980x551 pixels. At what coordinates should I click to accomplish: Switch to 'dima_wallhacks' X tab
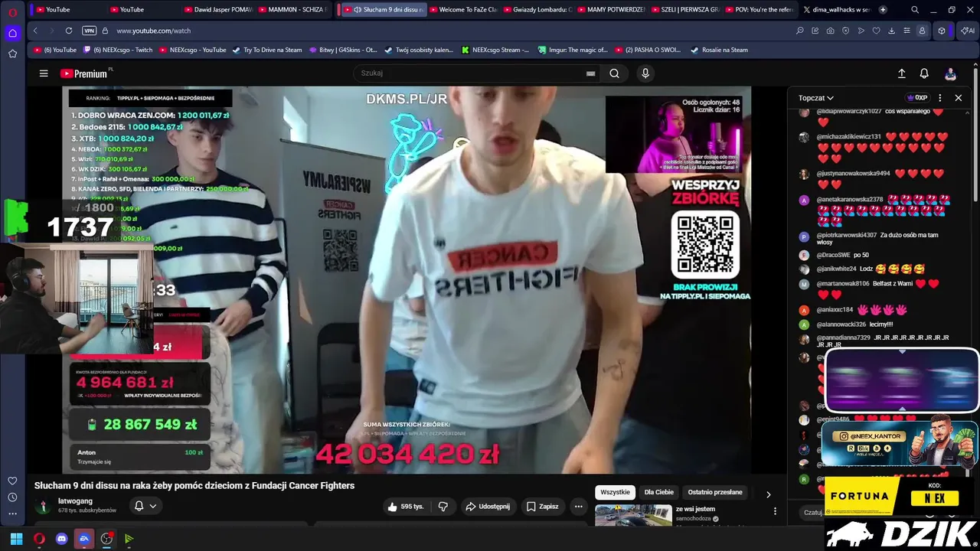(x=836, y=10)
